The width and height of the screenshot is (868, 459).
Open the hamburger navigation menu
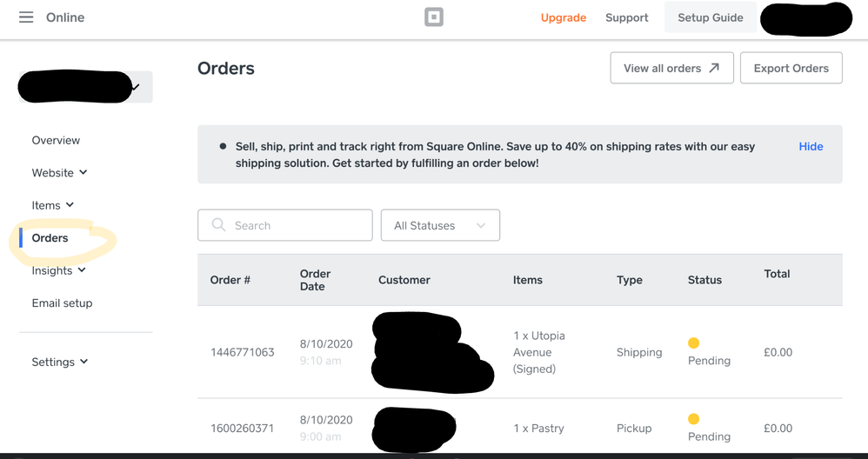coord(26,17)
